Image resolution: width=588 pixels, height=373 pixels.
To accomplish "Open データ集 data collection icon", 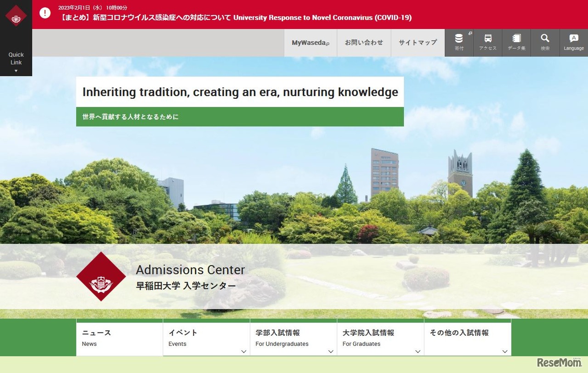I will pyautogui.click(x=516, y=42).
